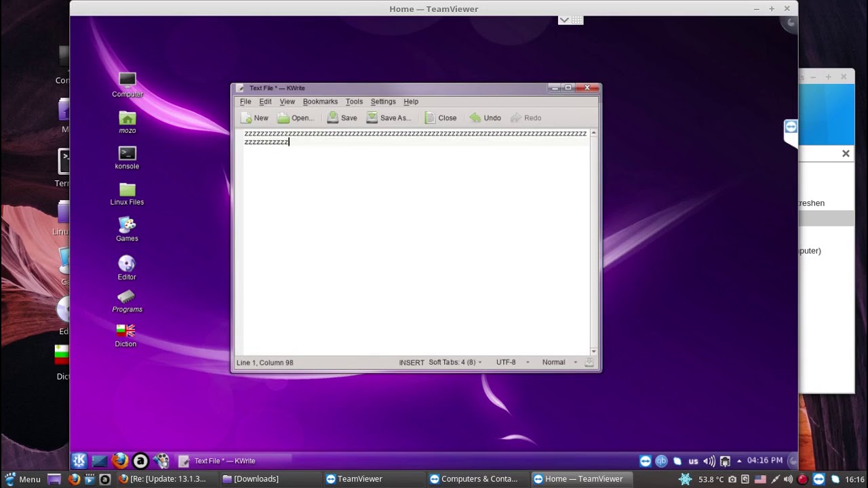Click the Save toolbar button in KWrite

(342, 118)
